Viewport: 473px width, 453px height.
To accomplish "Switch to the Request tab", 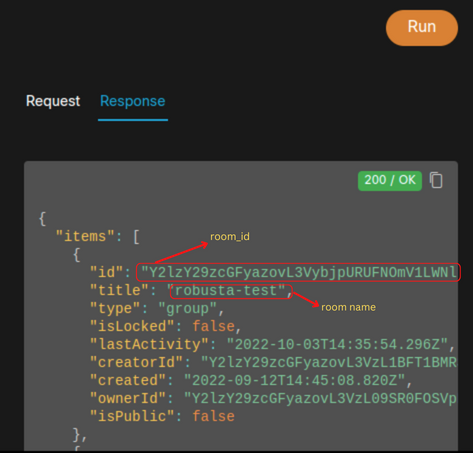I will click(x=53, y=101).
